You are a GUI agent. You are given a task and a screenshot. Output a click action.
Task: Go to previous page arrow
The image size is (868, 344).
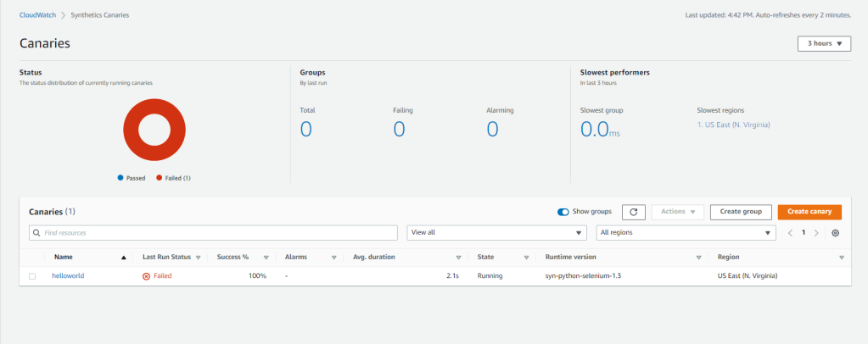[x=790, y=232]
